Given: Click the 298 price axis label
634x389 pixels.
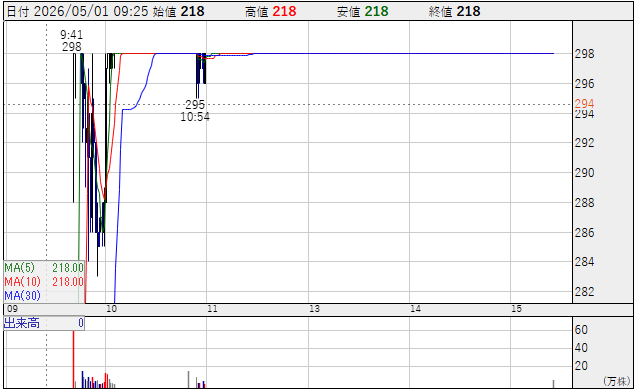Looking at the screenshot, I should tap(584, 53).
